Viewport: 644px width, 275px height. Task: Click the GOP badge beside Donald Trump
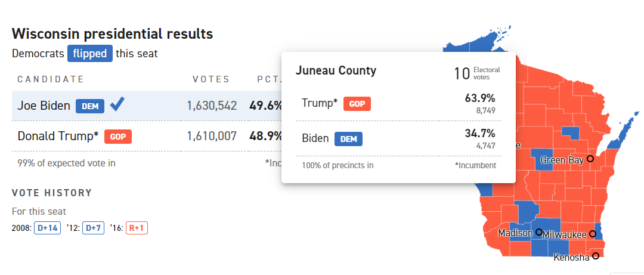point(118,136)
